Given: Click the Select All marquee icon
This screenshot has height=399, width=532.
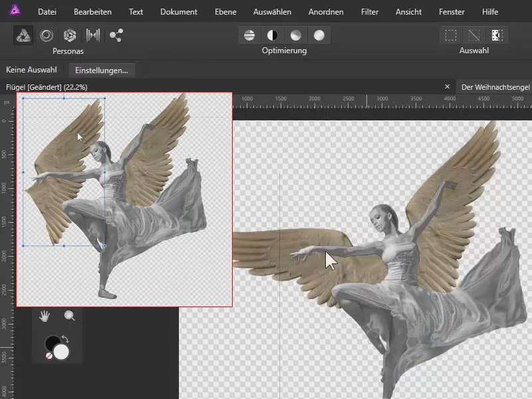Looking at the screenshot, I should coord(451,35).
